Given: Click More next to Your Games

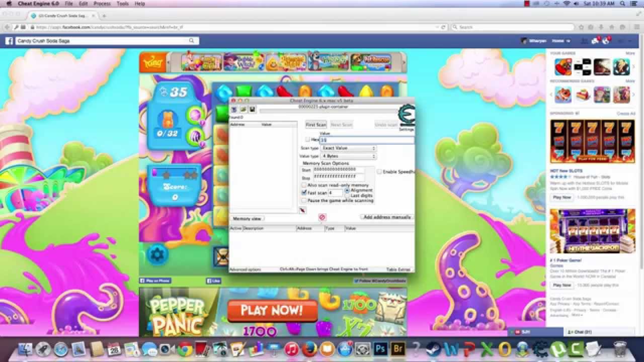Looking at the screenshot, I should [x=630, y=53].
